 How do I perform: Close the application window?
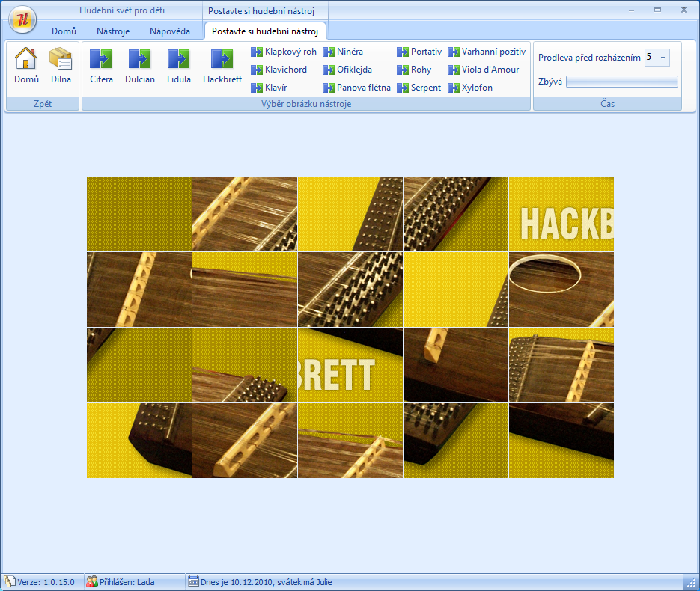(684, 10)
